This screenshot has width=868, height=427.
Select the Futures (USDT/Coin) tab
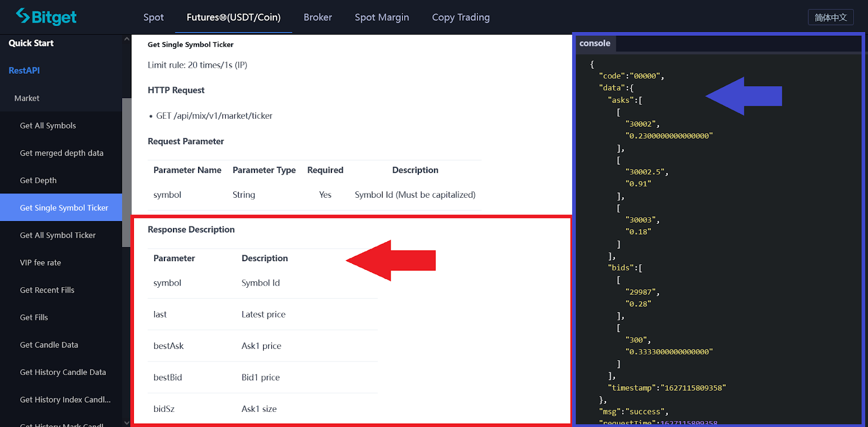234,17
